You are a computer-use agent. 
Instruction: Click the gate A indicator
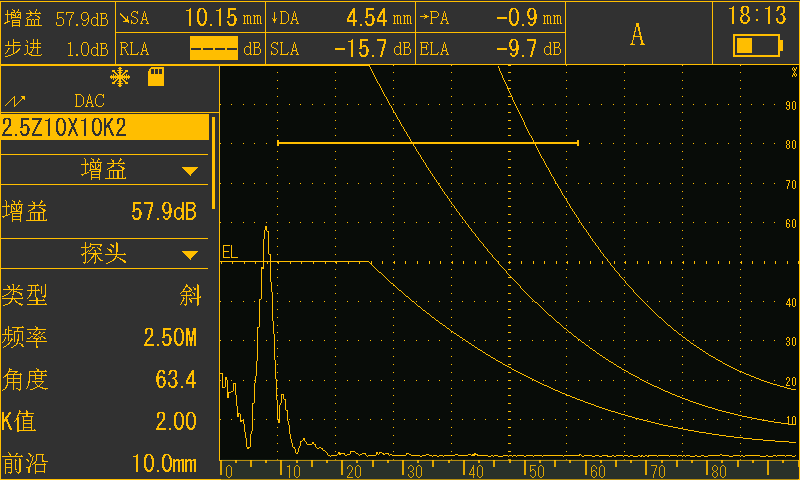click(x=637, y=35)
